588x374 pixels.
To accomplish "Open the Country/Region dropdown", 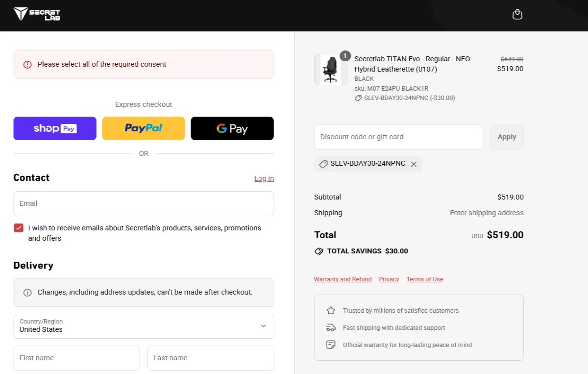I will pos(144,326).
